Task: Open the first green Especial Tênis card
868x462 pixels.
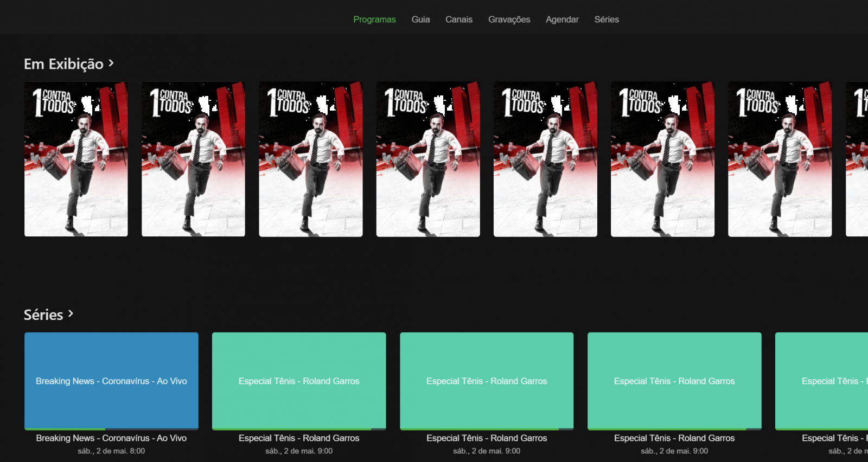Action: 299,380
